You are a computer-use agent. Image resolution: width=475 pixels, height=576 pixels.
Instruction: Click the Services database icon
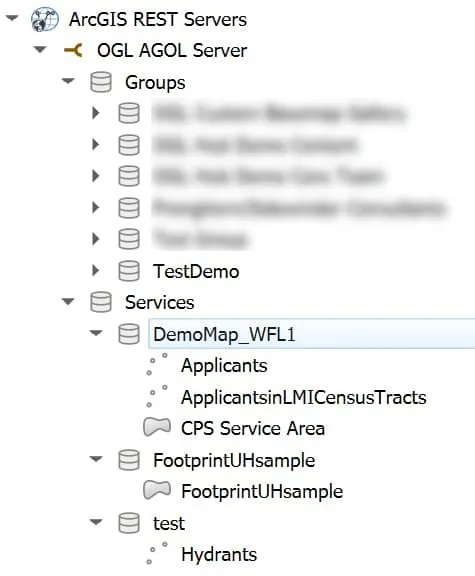point(101,302)
